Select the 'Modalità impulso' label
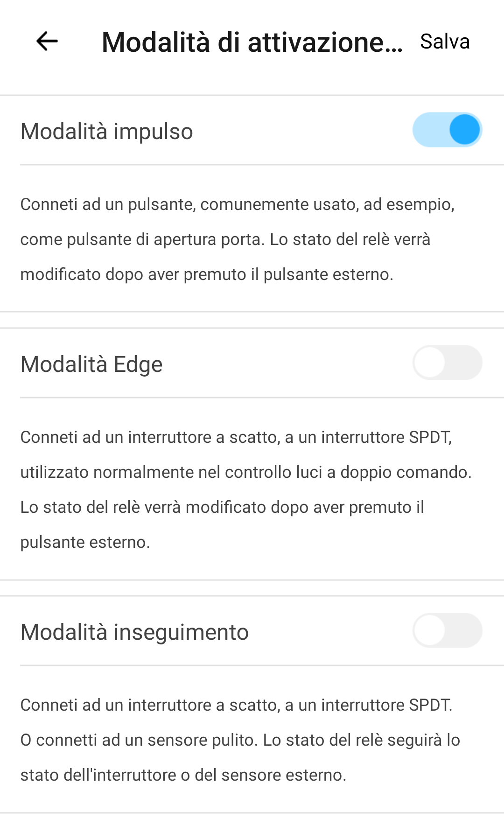The image size is (504, 818). click(x=107, y=131)
